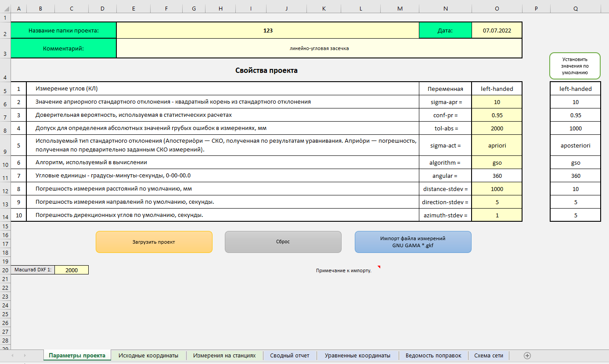Click the scroll sheets left arrow
The image size is (609, 364).
tap(12, 355)
